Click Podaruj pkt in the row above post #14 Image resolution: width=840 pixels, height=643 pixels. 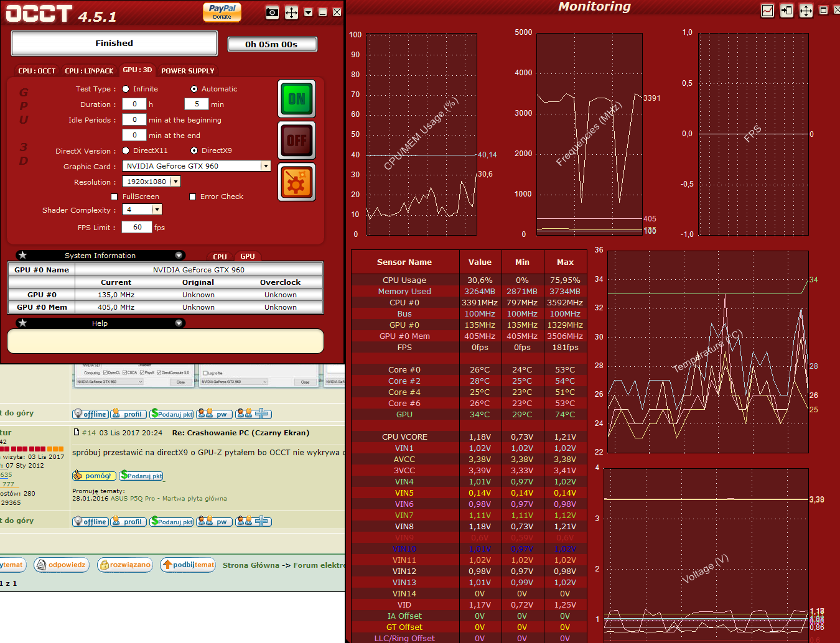pos(172,414)
